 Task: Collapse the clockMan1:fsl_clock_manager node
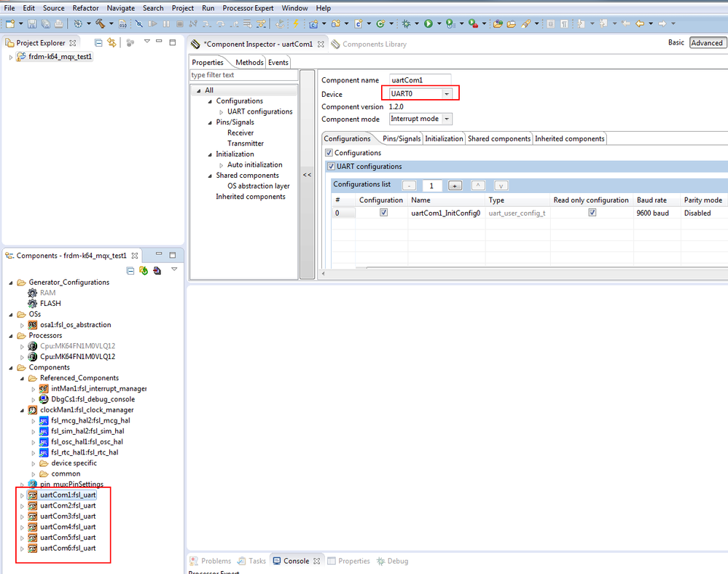pos(22,410)
